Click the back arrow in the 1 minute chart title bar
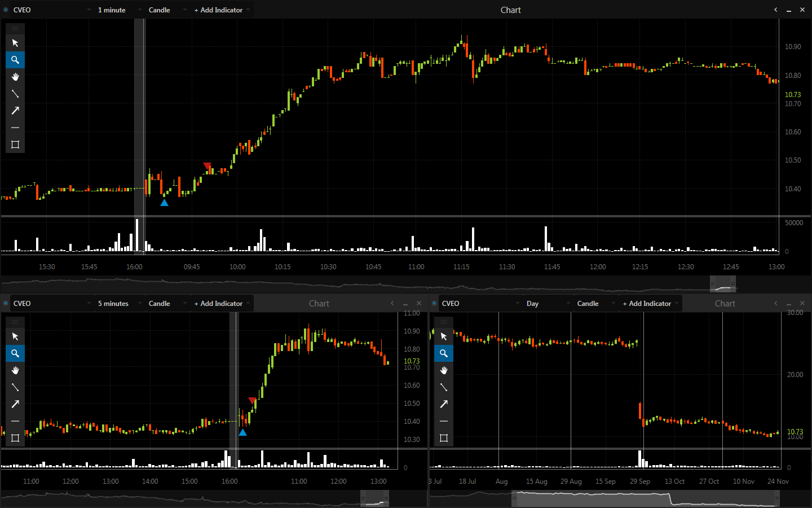Image resolution: width=812 pixels, height=508 pixels. pos(776,10)
